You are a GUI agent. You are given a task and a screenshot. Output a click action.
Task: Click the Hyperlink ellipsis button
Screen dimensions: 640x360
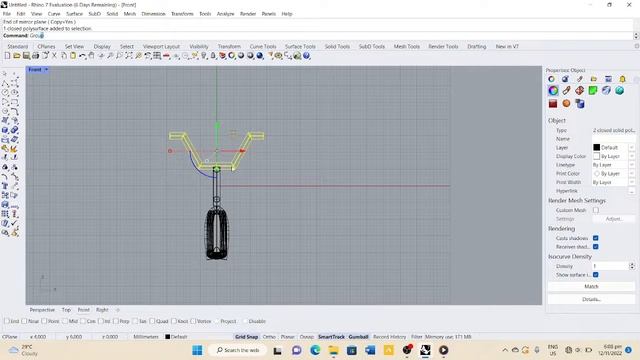[x=631, y=191]
